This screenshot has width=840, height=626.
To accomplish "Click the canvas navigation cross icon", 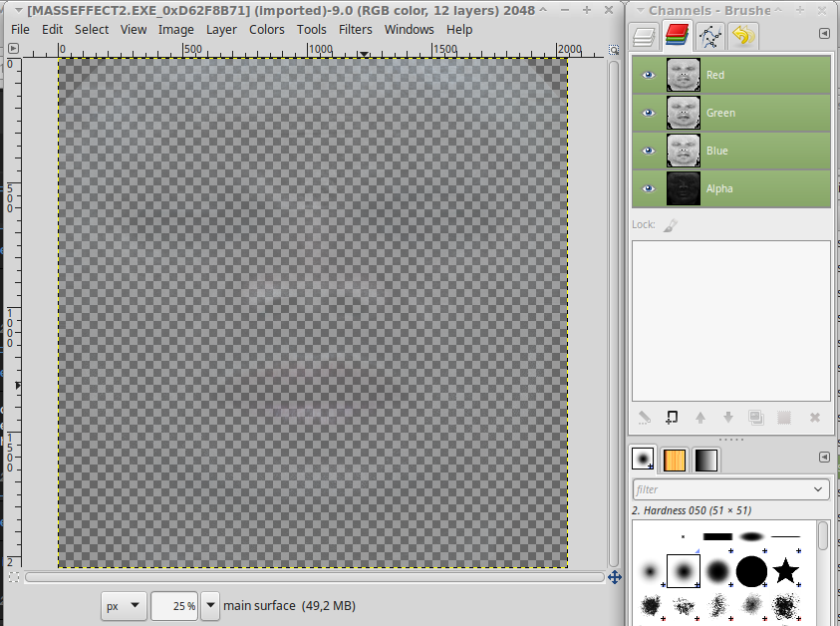I will (615, 577).
